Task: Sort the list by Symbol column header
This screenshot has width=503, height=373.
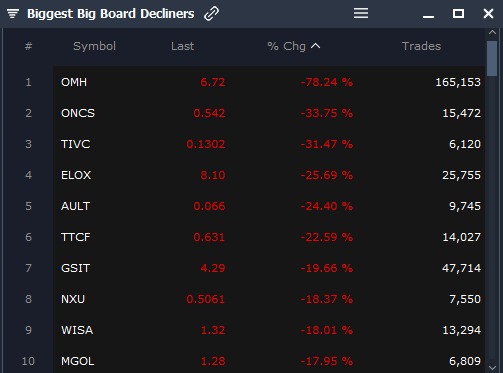Action: tap(94, 46)
